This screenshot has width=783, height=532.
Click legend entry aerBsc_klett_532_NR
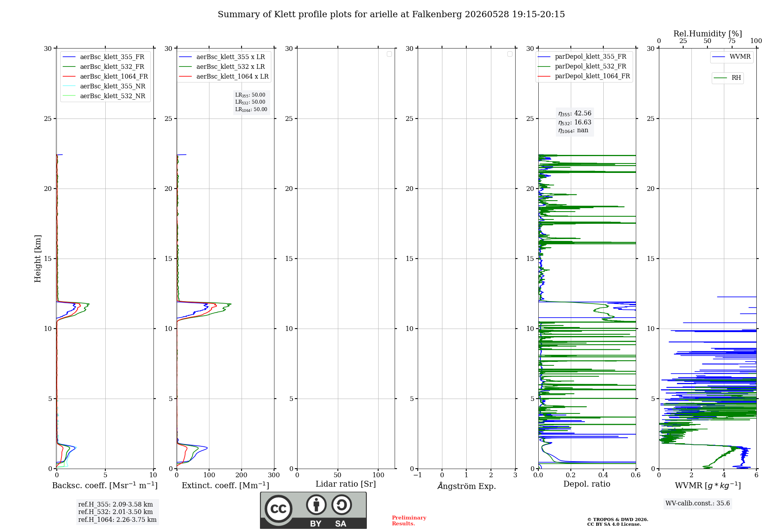point(105,96)
